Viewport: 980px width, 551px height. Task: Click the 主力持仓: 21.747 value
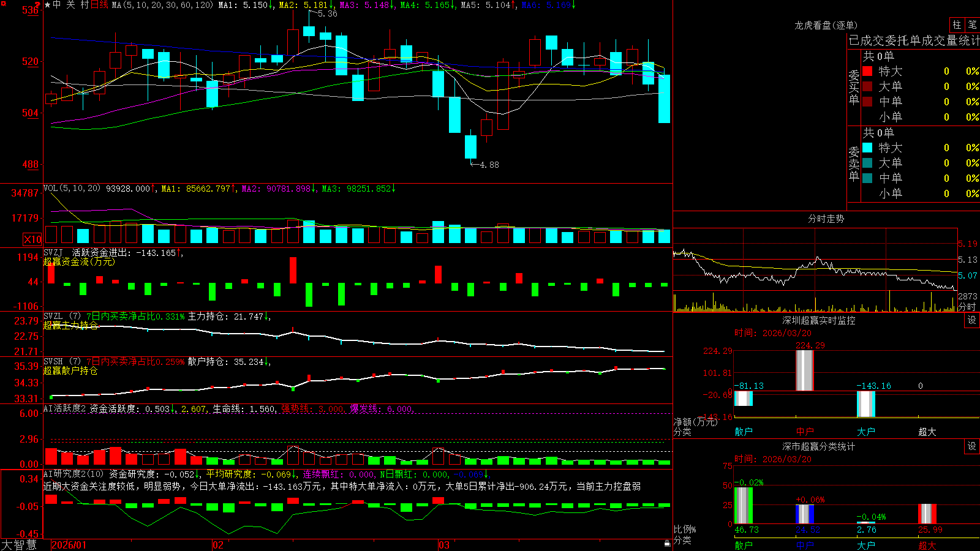[x=225, y=317]
